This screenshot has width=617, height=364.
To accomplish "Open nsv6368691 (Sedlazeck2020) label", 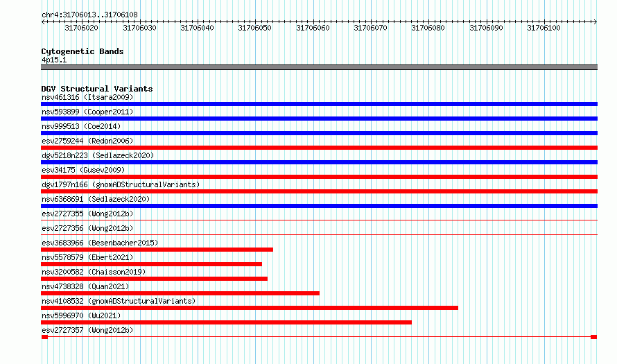I will 96,199.
